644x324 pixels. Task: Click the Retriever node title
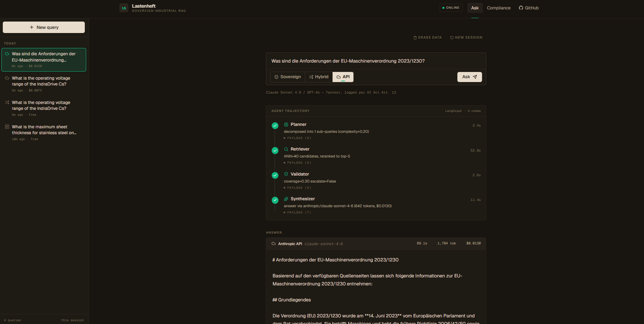click(300, 149)
